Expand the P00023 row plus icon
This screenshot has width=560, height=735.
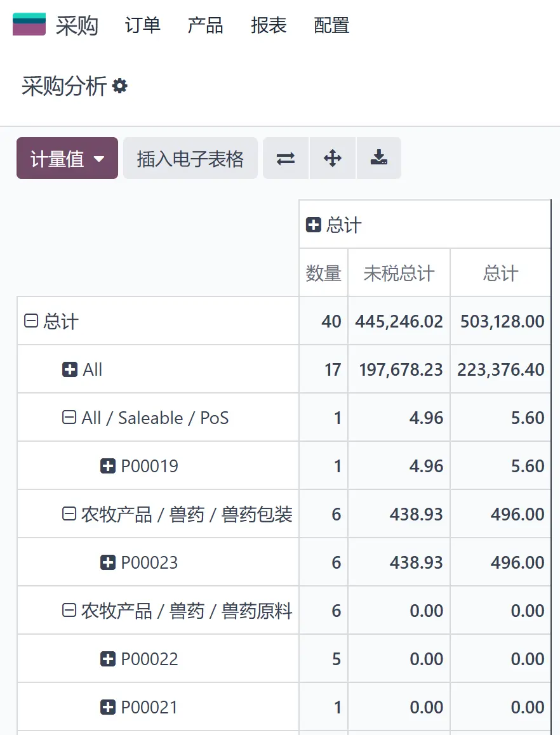(x=108, y=562)
